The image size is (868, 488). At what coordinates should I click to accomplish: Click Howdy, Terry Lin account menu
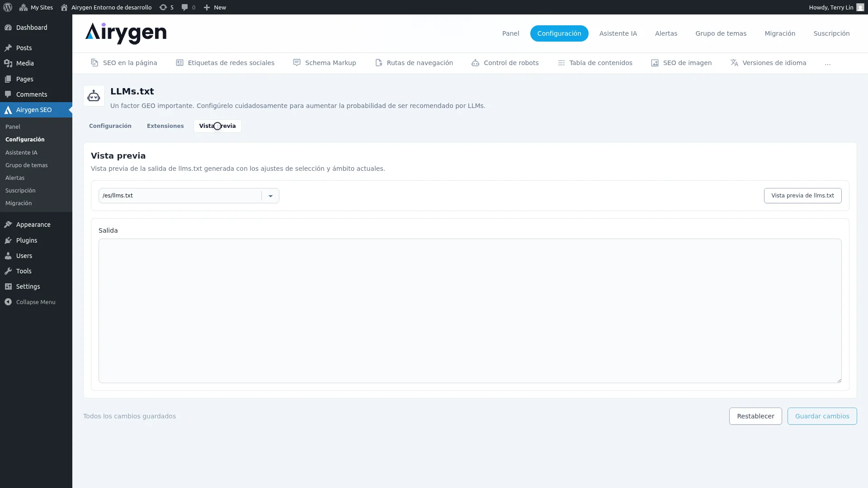836,7
